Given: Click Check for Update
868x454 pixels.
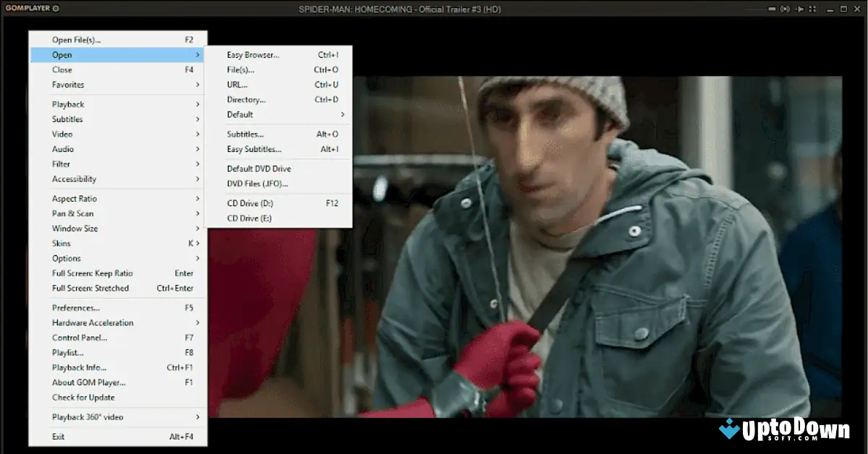Looking at the screenshot, I should [x=83, y=398].
